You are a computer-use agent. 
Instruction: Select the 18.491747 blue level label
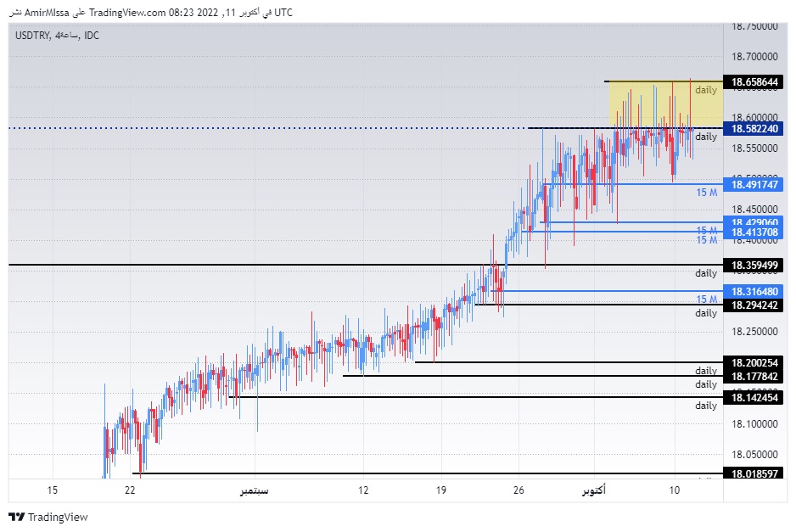[x=756, y=185]
